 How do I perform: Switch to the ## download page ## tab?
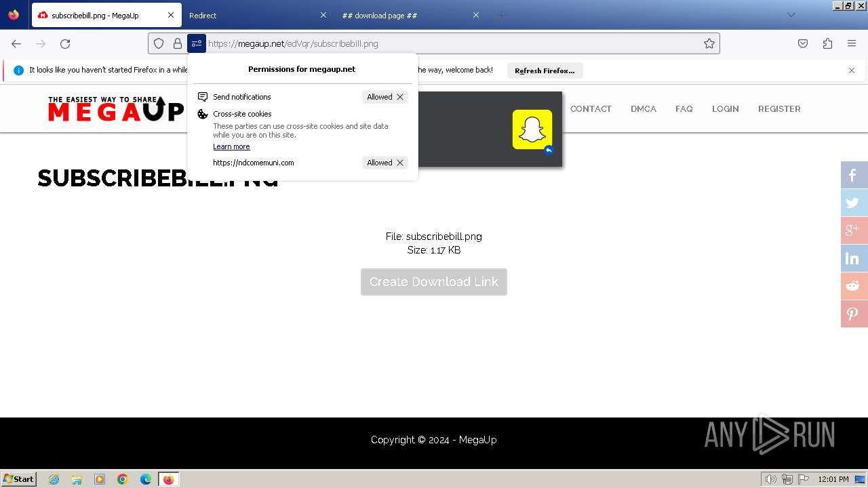410,15
